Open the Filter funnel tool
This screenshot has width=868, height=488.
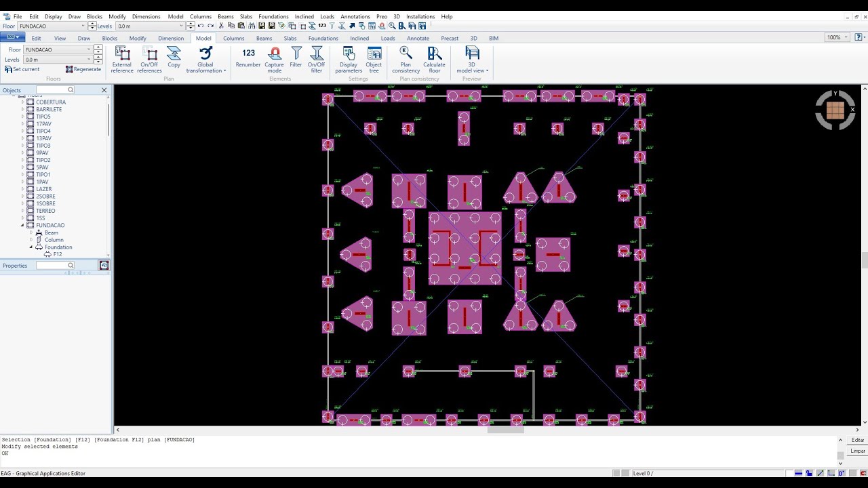tap(296, 58)
